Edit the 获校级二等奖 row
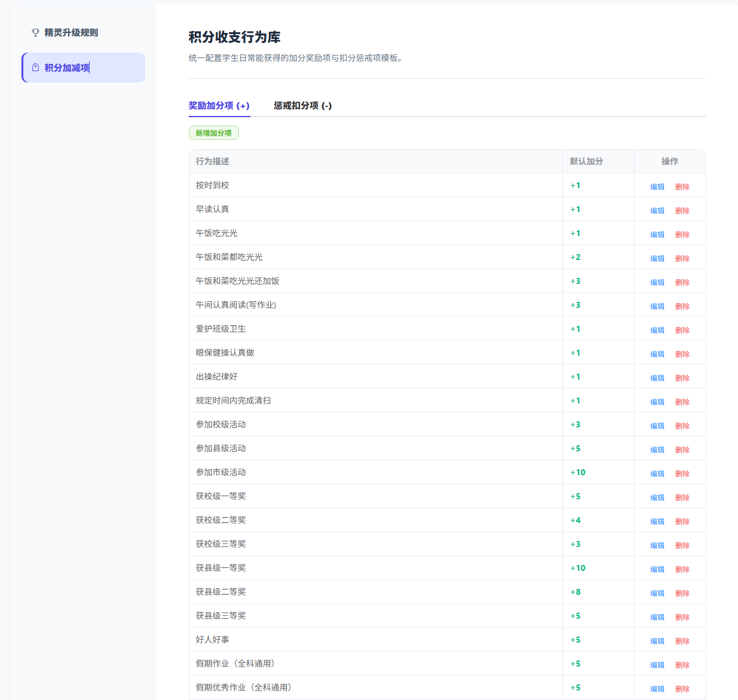The height and width of the screenshot is (700, 738). point(657,521)
